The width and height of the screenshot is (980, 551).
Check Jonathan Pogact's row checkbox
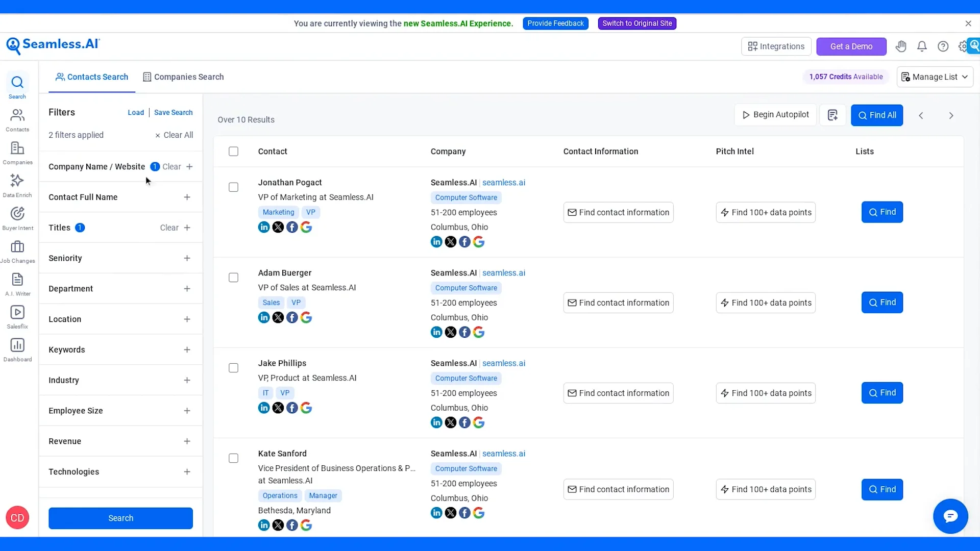[233, 187]
